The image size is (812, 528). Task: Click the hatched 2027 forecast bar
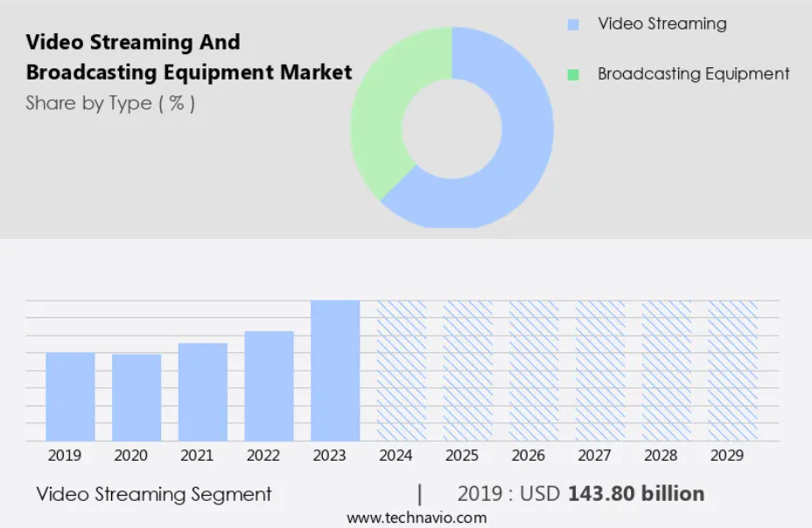point(600,371)
